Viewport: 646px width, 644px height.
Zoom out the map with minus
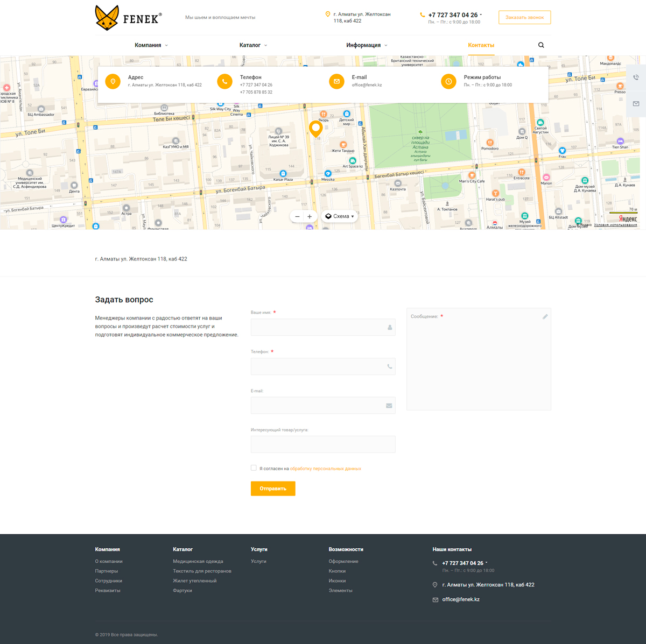click(297, 216)
